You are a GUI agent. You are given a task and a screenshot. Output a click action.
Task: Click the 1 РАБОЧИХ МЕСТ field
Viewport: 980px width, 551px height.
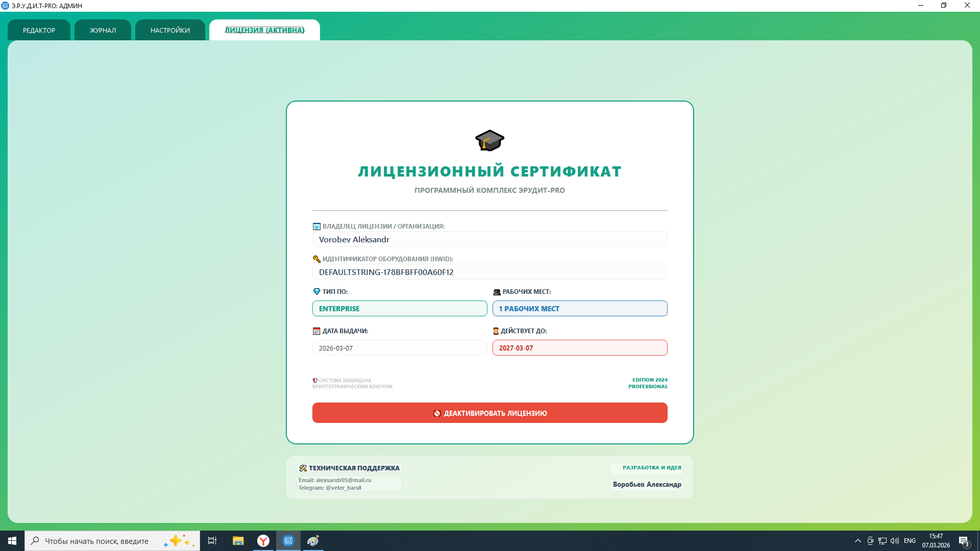click(580, 309)
